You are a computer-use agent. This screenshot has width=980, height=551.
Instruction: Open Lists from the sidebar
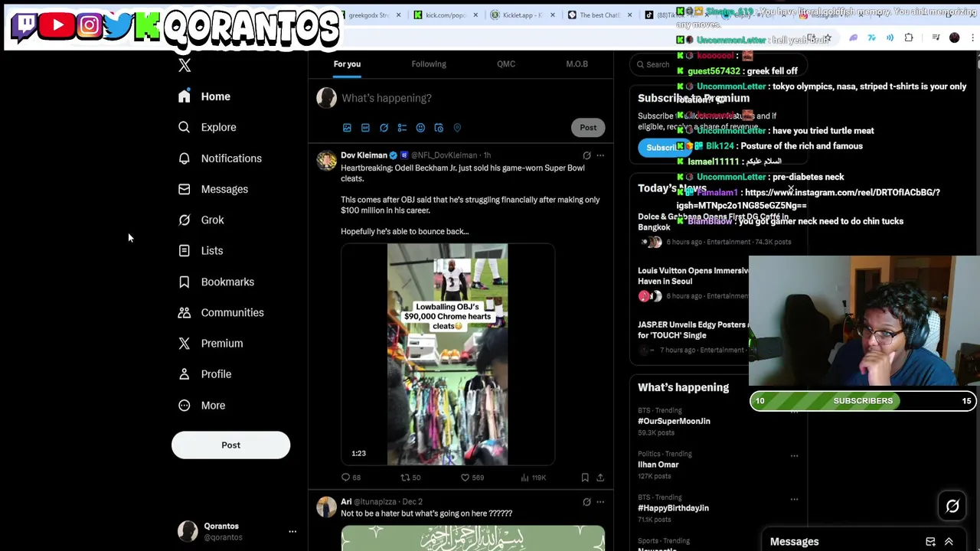pyautogui.click(x=200, y=251)
